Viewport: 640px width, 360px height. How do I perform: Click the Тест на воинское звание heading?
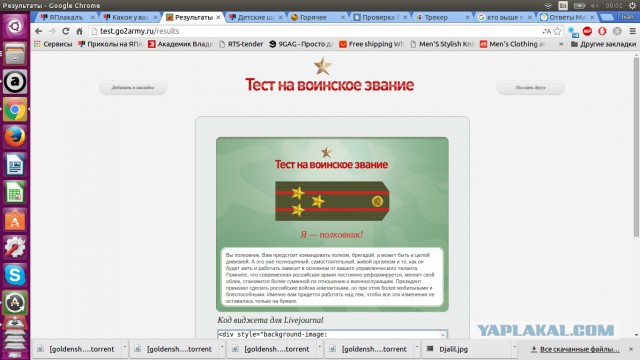coord(329,85)
